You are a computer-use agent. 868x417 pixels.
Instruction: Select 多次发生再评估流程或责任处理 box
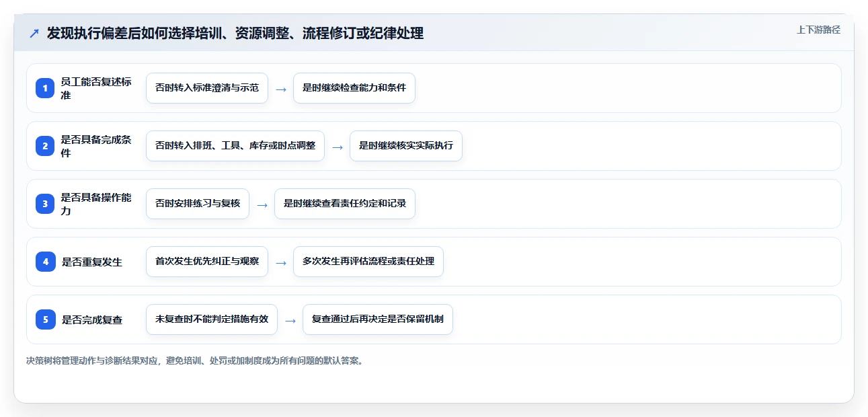coord(368,262)
